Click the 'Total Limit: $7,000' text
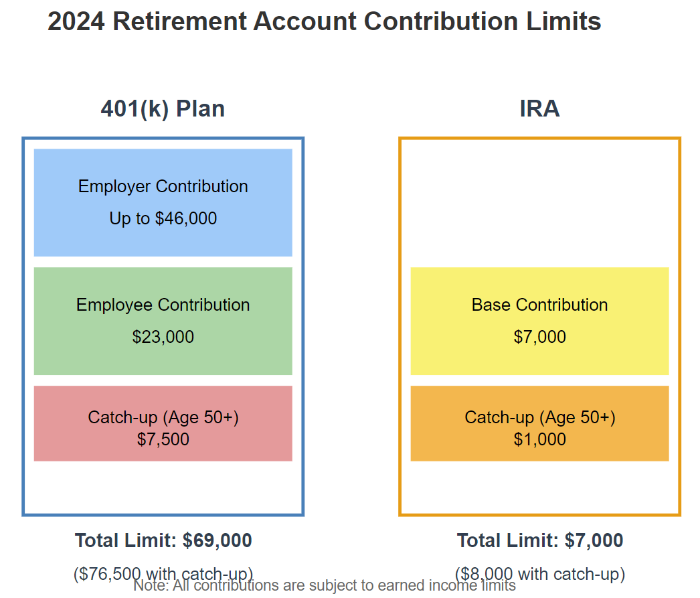Image resolution: width=700 pixels, height=598 pixels. click(539, 540)
